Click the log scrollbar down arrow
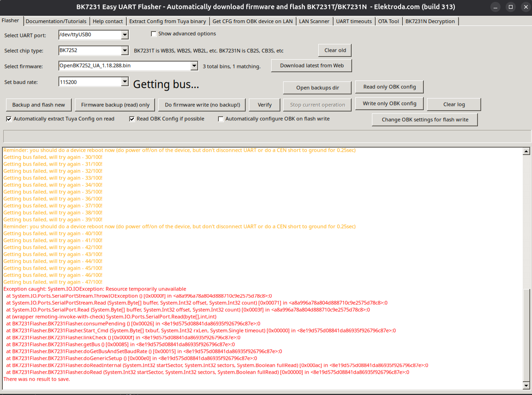Image resolution: width=532 pixels, height=395 pixels. pos(526,385)
